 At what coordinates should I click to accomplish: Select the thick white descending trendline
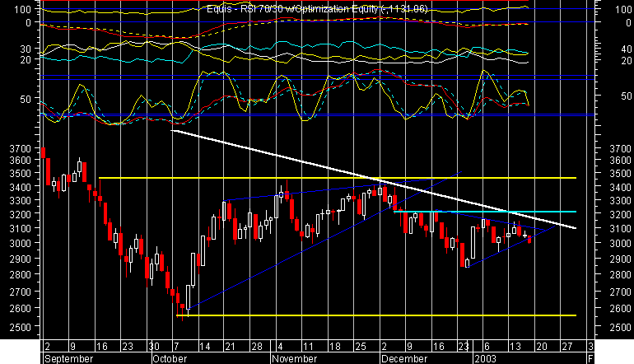[x=374, y=180]
